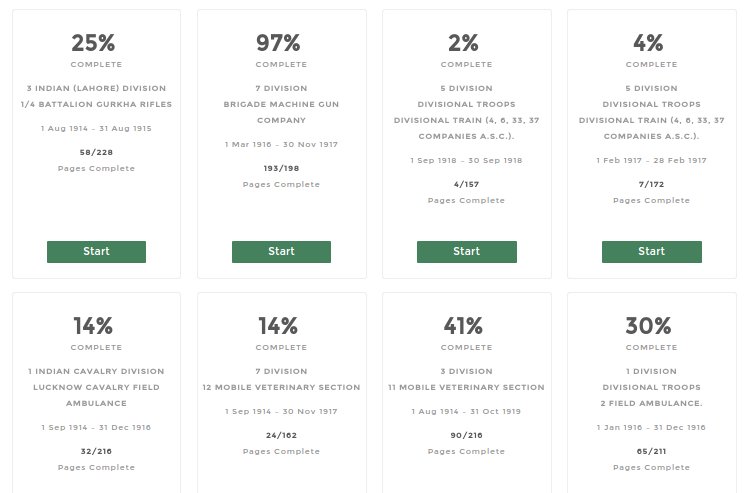This screenshot has width=748, height=493.
Task: Start the Brigade Machine Gun Company diary
Action: pyautogui.click(x=281, y=252)
